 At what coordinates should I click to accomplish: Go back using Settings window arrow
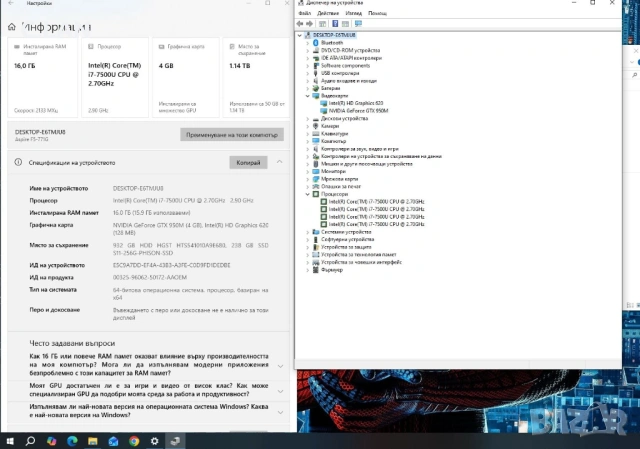coord(11,3)
